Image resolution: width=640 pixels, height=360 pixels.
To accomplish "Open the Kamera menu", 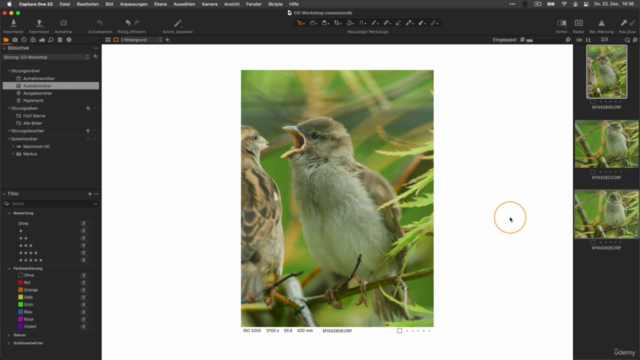I will coord(209,4).
